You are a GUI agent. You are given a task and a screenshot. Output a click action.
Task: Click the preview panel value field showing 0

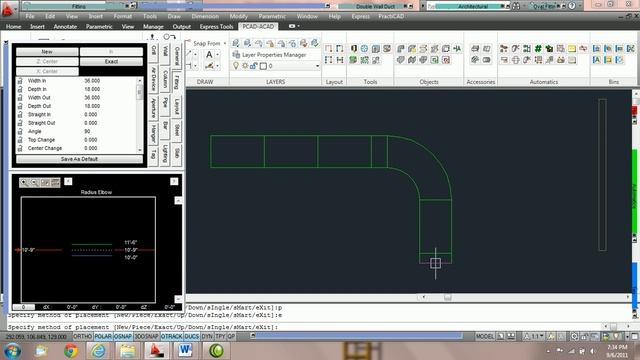point(23,307)
